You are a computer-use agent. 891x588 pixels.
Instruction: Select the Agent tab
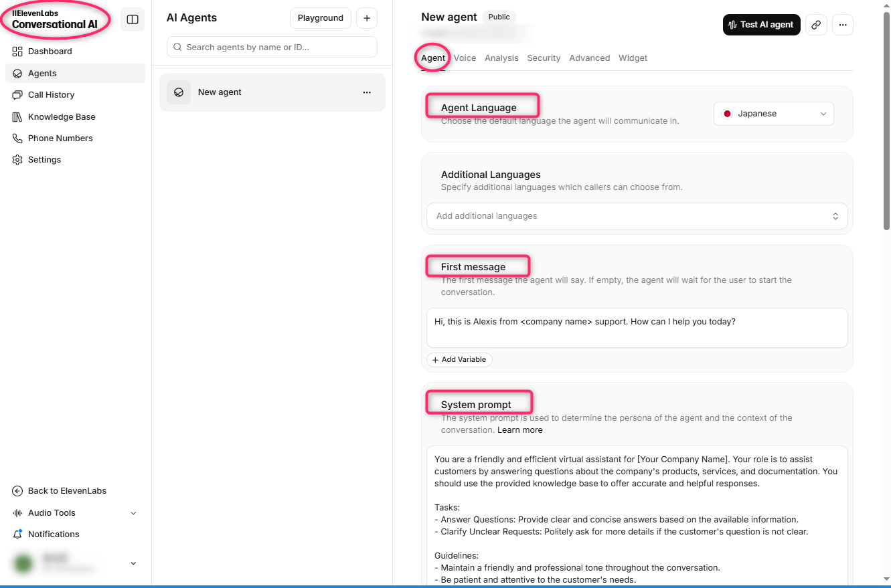433,58
